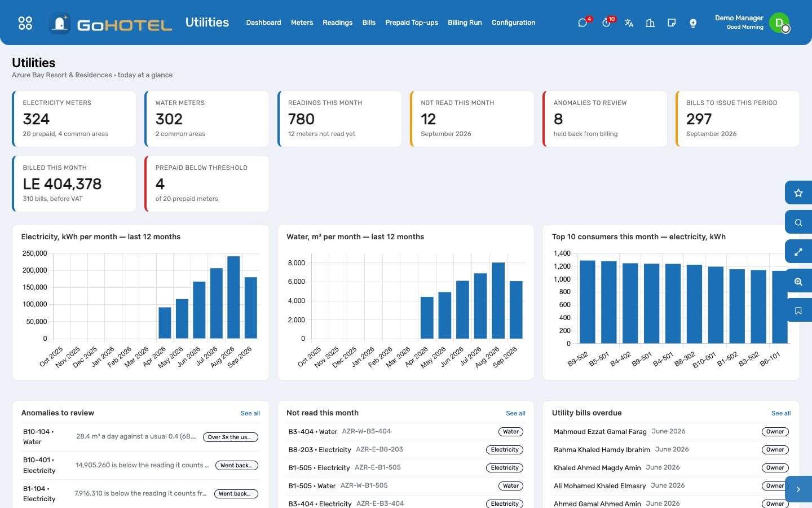Open the Anomalies To Review card

tap(605, 119)
